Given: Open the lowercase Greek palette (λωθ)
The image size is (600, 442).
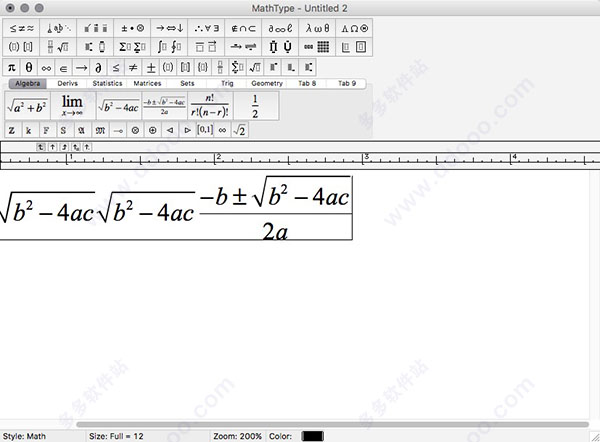Looking at the screenshot, I should (317, 28).
